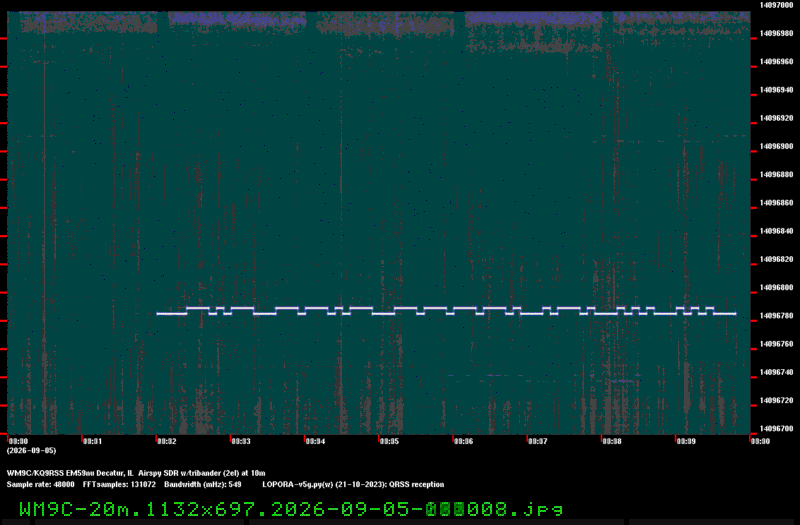Click the 14096840 frequency tick label
Image resolution: width=800 pixels, height=525 pixels.
click(x=777, y=231)
